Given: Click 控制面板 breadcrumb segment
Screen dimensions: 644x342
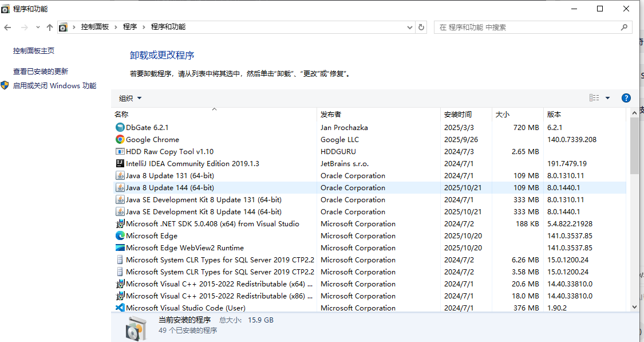Looking at the screenshot, I should (x=95, y=27).
